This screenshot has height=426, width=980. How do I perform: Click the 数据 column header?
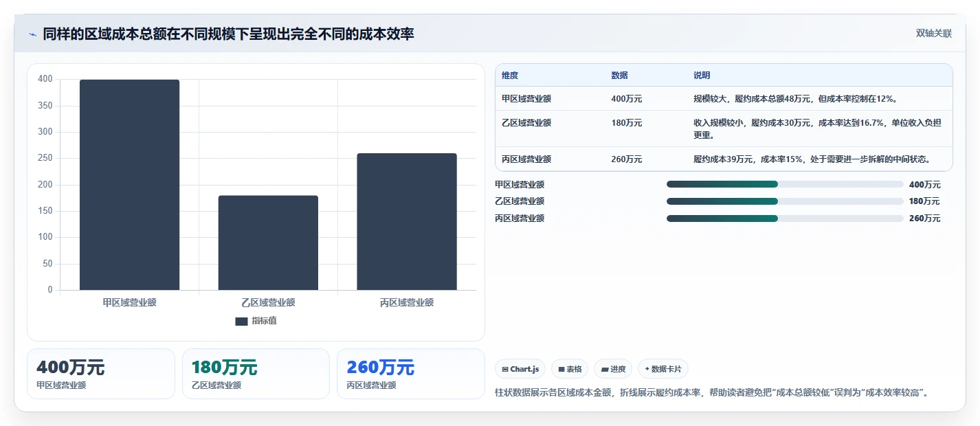click(x=619, y=76)
